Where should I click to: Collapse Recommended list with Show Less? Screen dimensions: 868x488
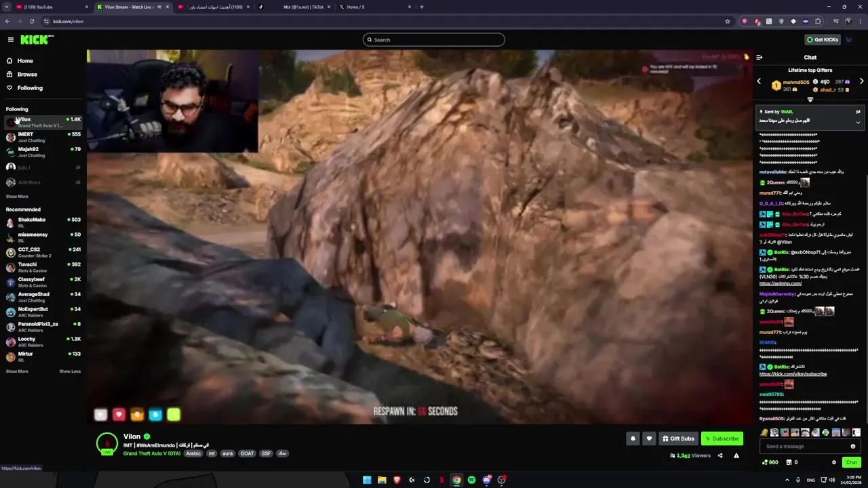tap(70, 371)
